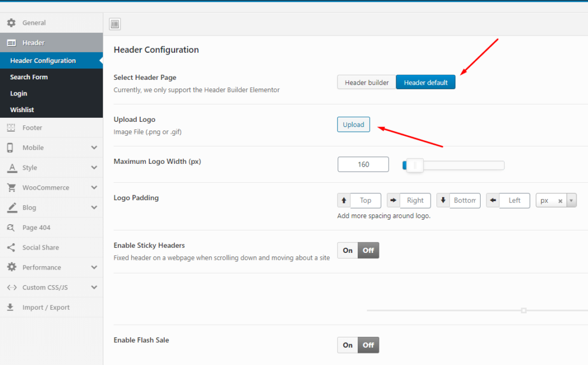Expand the Mobile menu chevron
This screenshot has height=365, width=588.
pos(94,148)
